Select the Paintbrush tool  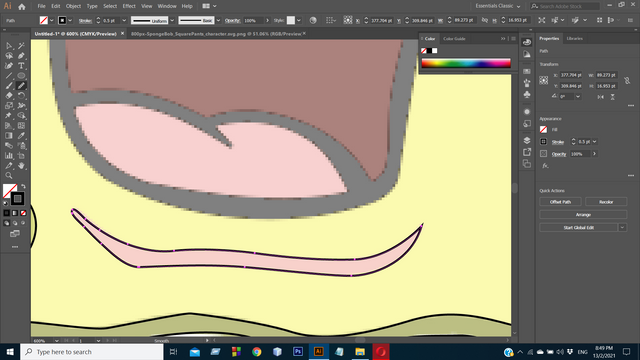tap(9, 86)
